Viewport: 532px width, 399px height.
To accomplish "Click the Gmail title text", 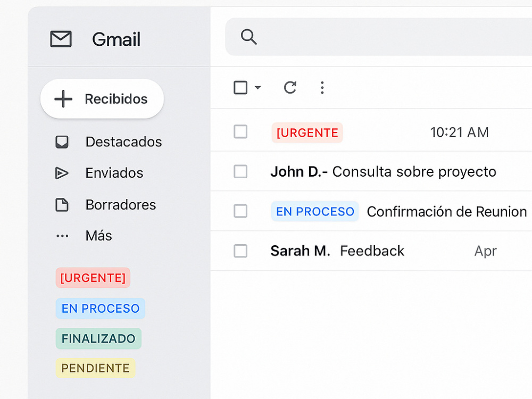I will click(x=116, y=39).
